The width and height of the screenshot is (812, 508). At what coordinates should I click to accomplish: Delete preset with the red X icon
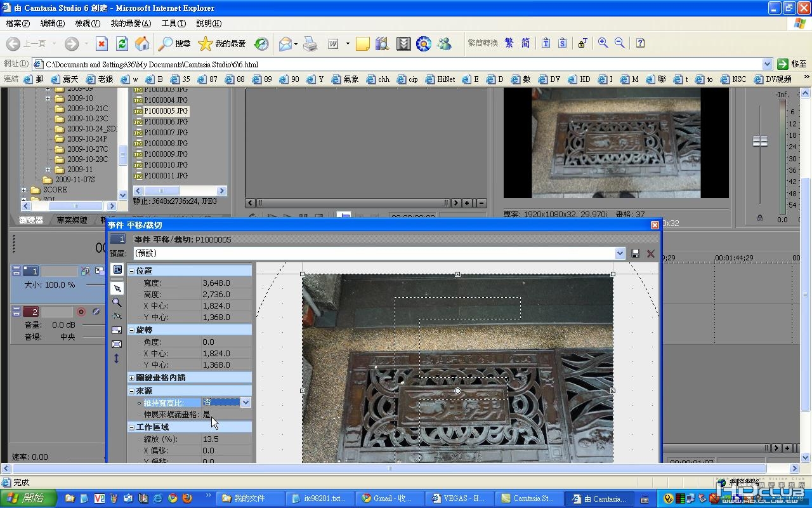pyautogui.click(x=650, y=253)
